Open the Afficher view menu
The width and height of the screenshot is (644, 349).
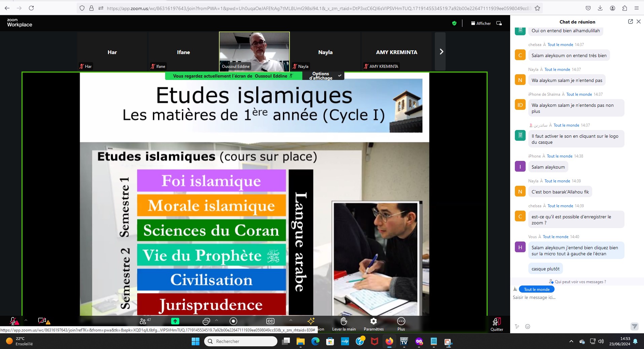click(481, 23)
